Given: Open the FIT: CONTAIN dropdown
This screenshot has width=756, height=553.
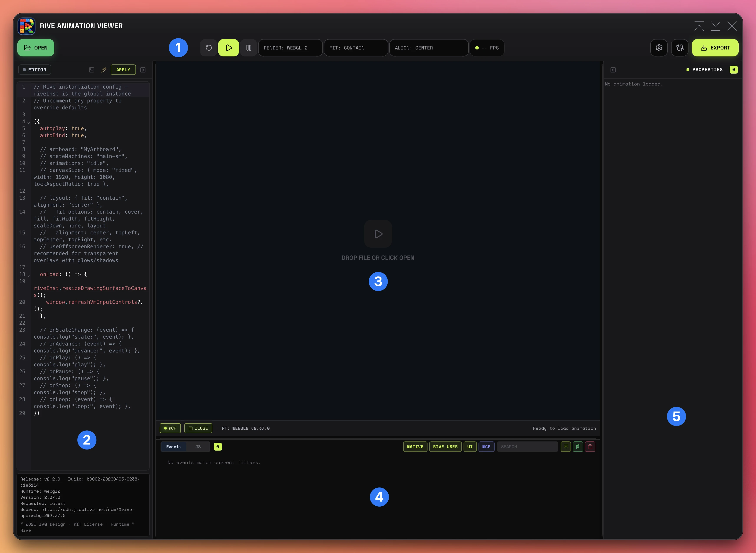Looking at the screenshot, I should click(x=356, y=48).
